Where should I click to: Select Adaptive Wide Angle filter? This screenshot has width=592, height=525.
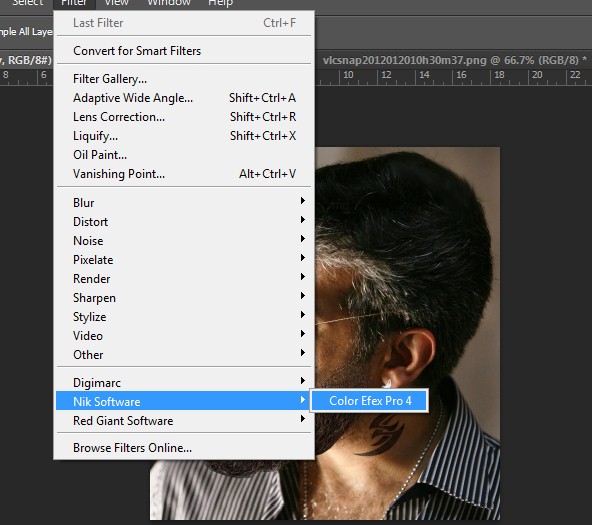[184, 98]
